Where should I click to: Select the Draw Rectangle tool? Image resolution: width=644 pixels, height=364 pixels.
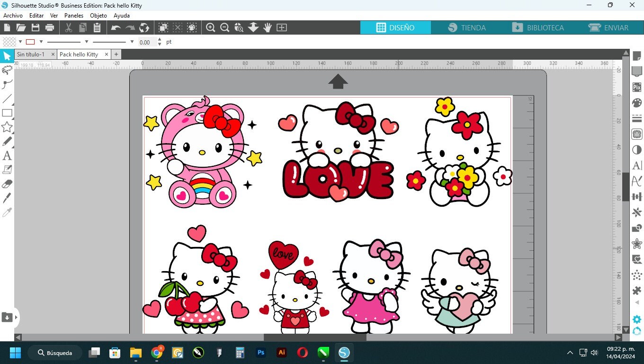click(x=7, y=113)
